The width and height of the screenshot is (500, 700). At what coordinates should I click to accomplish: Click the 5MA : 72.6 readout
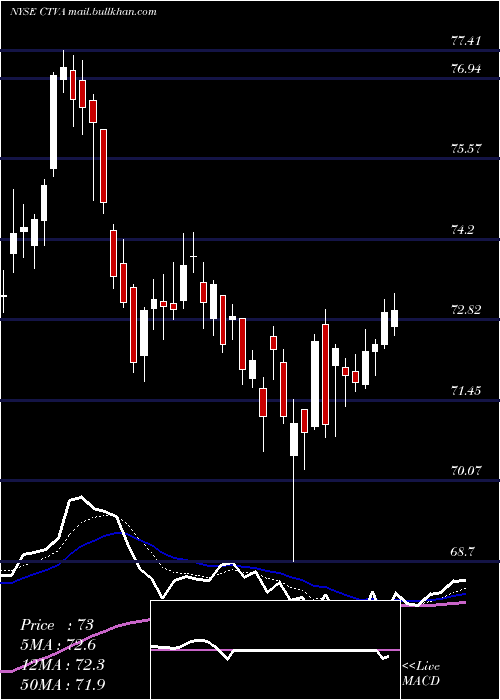point(58,645)
